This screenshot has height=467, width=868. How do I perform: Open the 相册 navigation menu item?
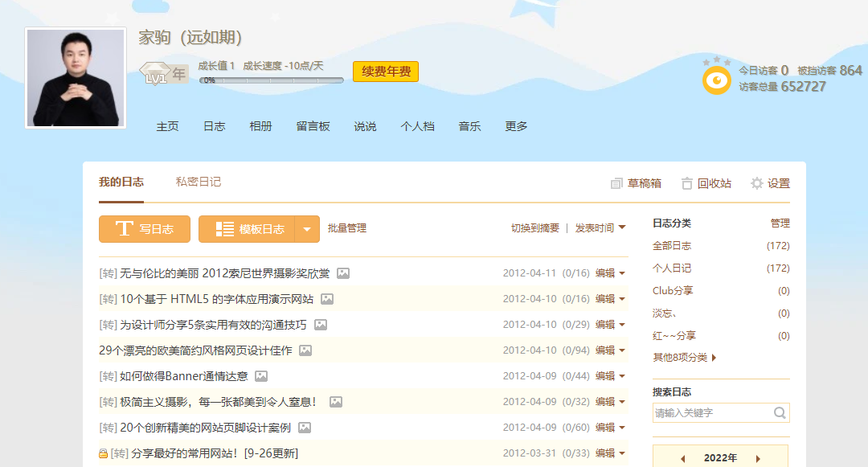pyautogui.click(x=260, y=126)
